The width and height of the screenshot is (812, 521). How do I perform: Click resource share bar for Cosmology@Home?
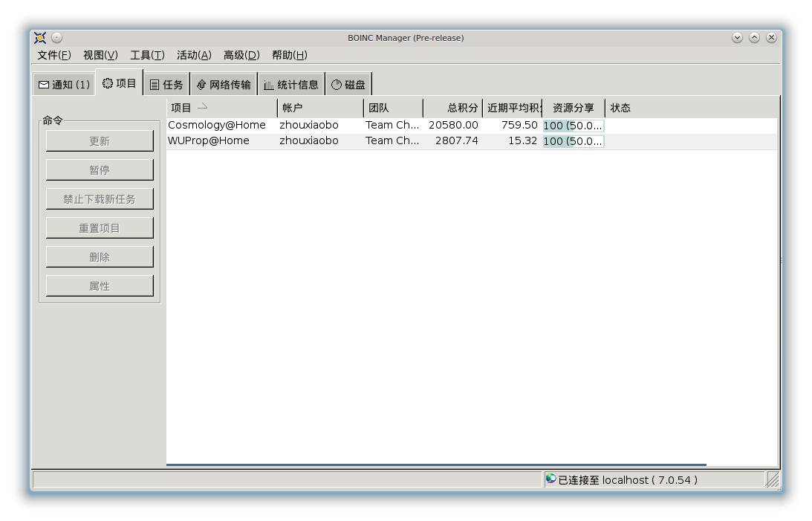click(x=574, y=126)
